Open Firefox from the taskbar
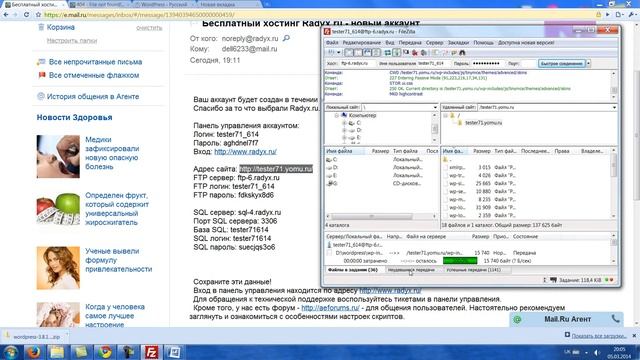This screenshot has width=640, height=360. [x=34, y=351]
